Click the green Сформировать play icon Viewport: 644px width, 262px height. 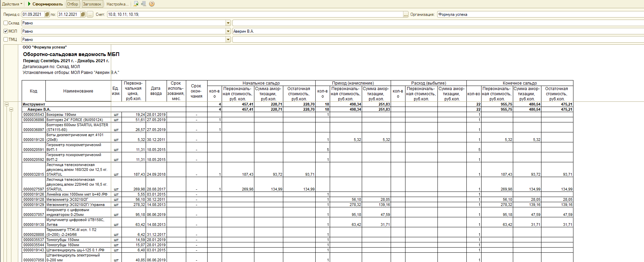pos(30,4)
